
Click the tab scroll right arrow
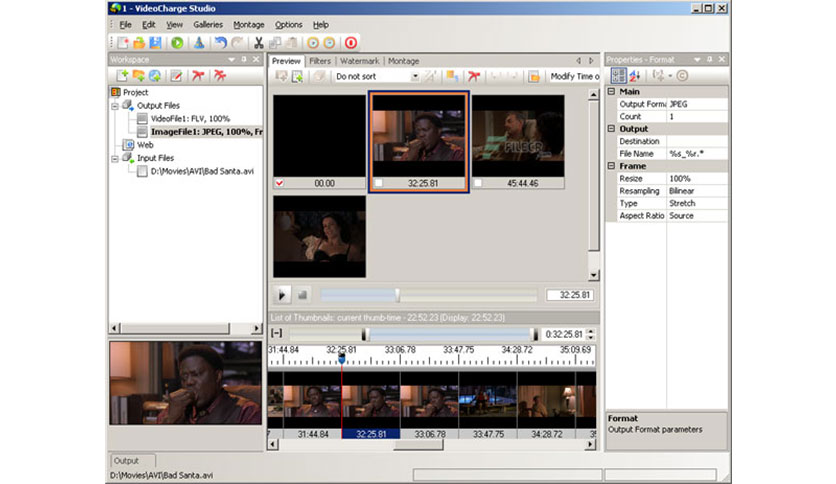click(591, 61)
